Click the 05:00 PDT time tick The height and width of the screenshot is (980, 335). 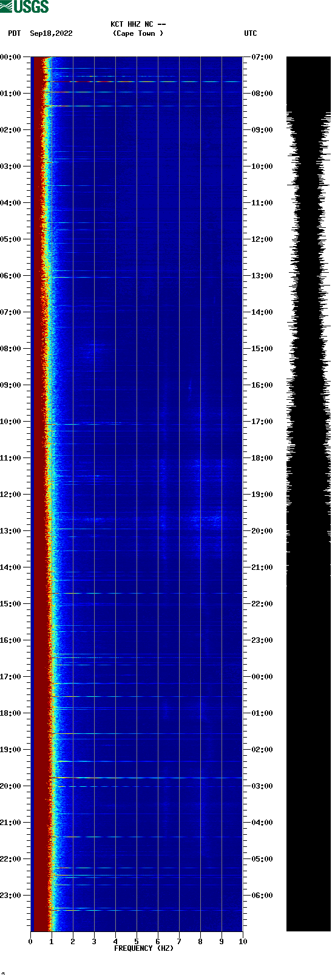tap(10, 239)
